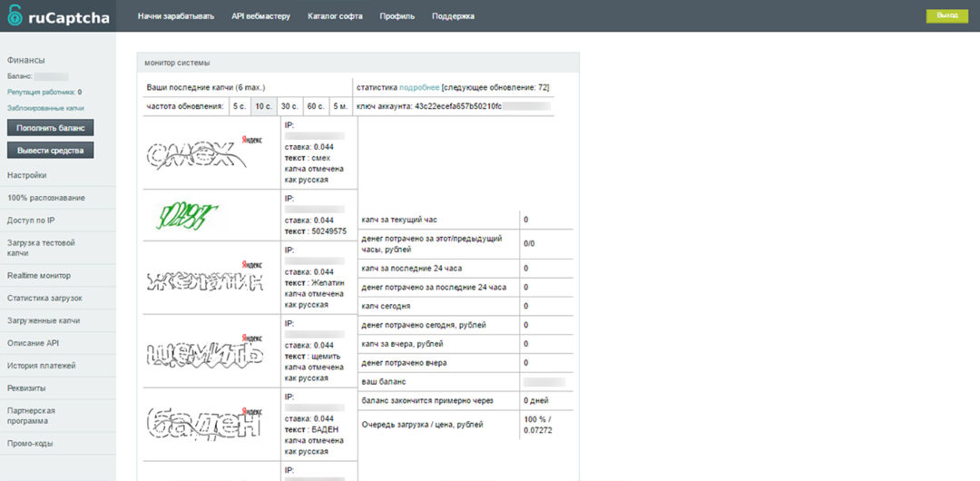Screen dimensions: 980x481
Task: Open 'Настройки' in the sidebar
Action: 27,175
